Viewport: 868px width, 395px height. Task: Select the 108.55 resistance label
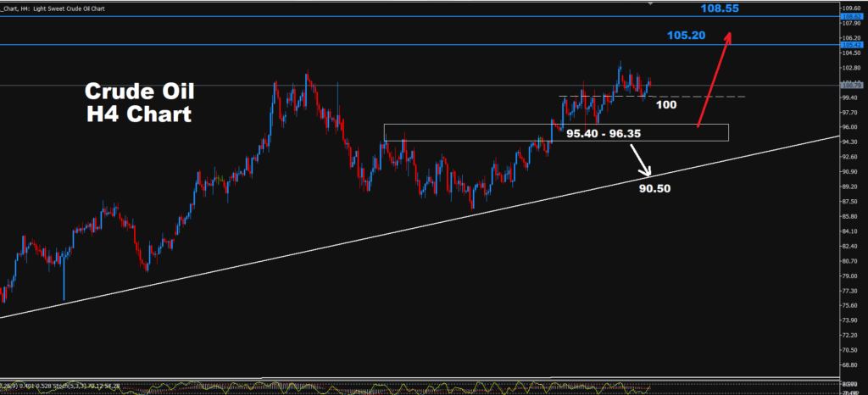click(719, 8)
